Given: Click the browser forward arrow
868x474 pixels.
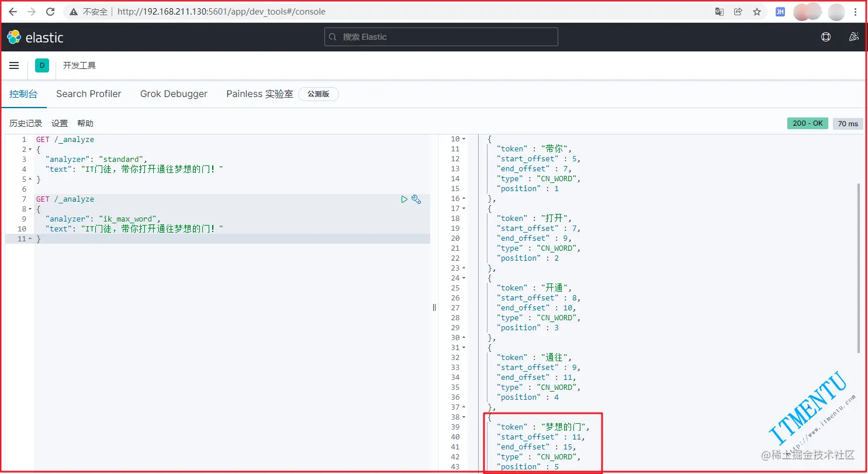Looking at the screenshot, I should pyautogui.click(x=32, y=12).
